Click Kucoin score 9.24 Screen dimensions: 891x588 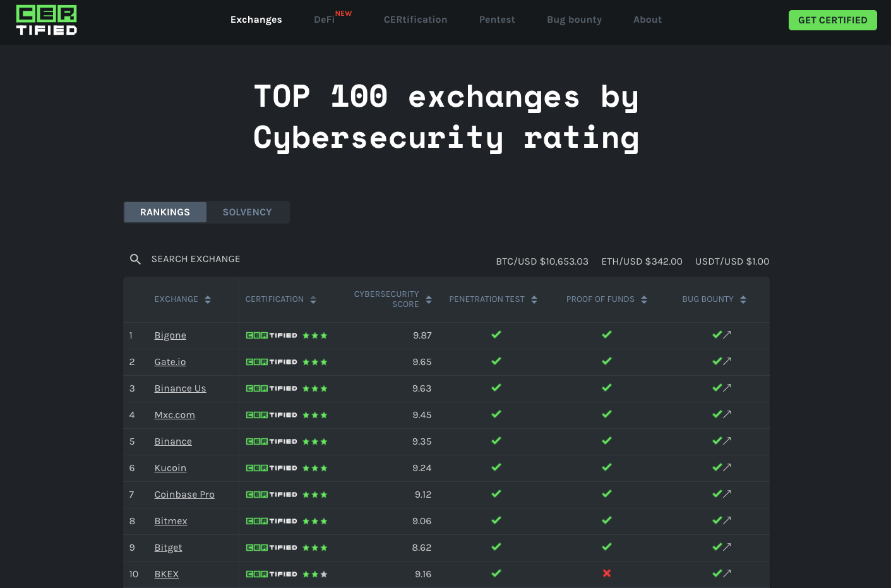(x=422, y=468)
